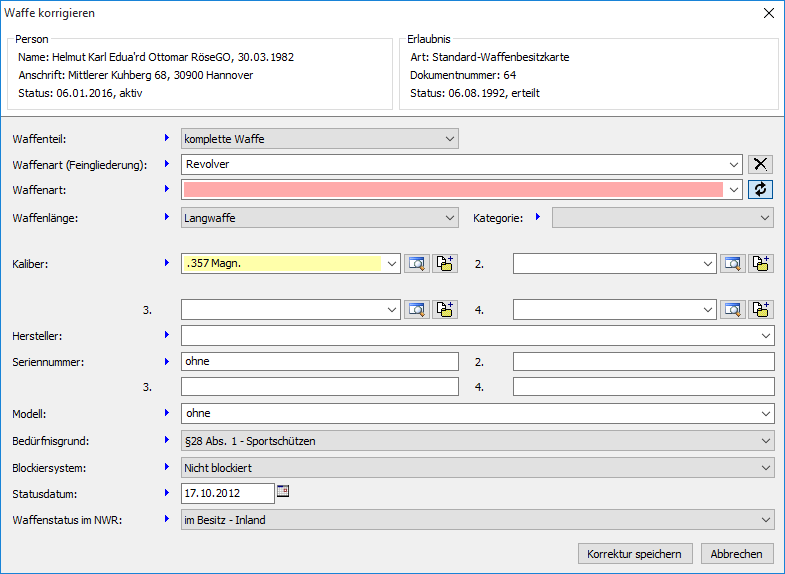Viewport: 785px width, 574px height.
Task: Click search icon beside Kaliber 2 field
Action: (734, 263)
